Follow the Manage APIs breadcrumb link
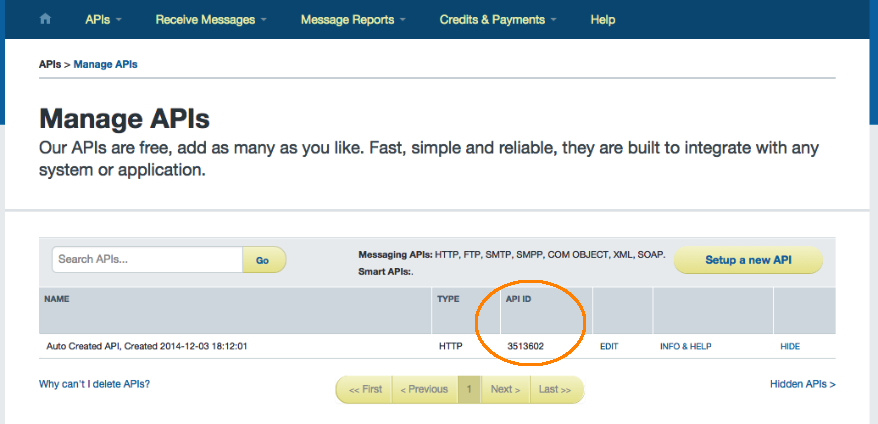 click(105, 64)
